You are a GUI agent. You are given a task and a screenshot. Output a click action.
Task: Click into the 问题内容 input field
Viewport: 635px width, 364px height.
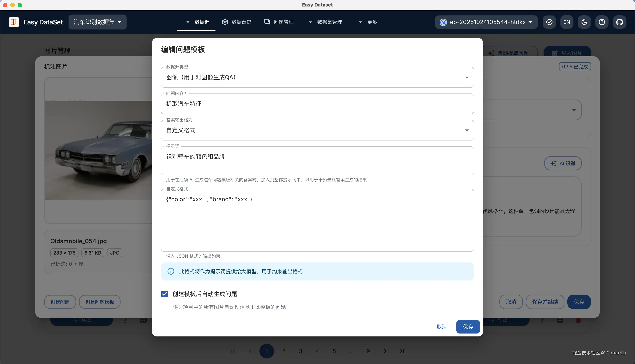tap(317, 104)
